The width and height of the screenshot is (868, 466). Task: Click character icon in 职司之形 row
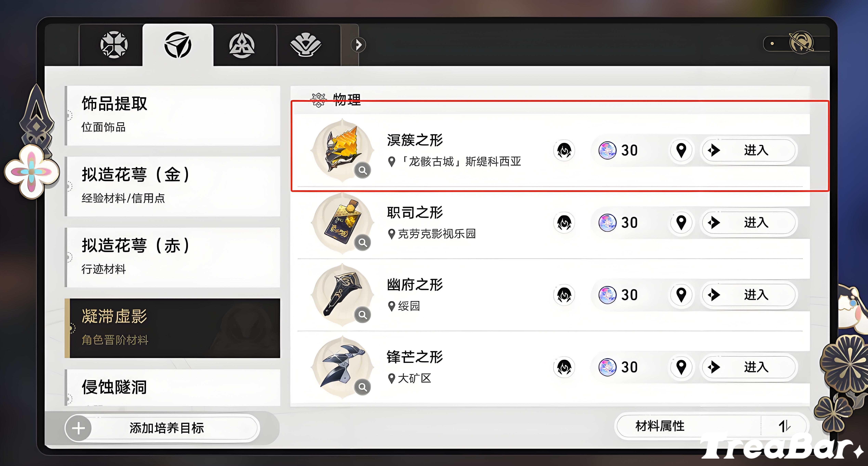pos(564,223)
